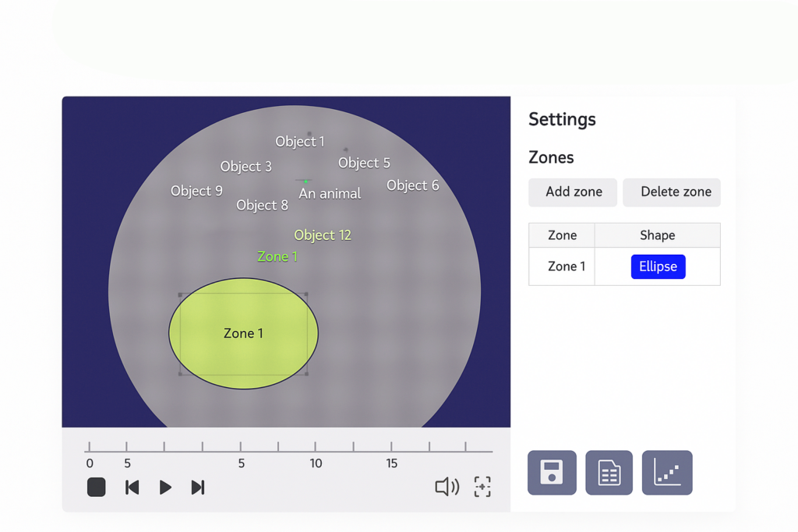Click the save disk icon
This screenshot has width=798, height=532.
point(552,473)
